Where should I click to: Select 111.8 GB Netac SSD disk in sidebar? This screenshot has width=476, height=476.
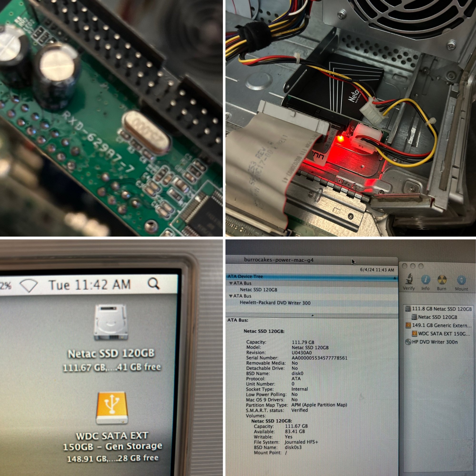point(441,309)
